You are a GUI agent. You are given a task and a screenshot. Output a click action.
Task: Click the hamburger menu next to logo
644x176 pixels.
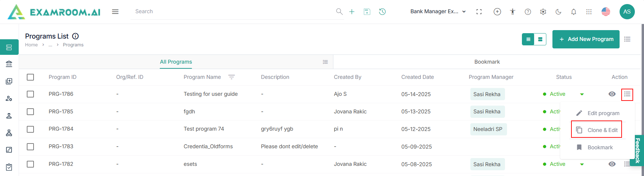[115, 12]
